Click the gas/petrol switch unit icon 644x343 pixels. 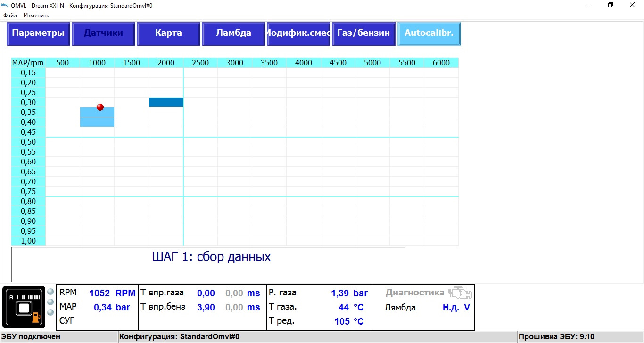click(x=24, y=307)
